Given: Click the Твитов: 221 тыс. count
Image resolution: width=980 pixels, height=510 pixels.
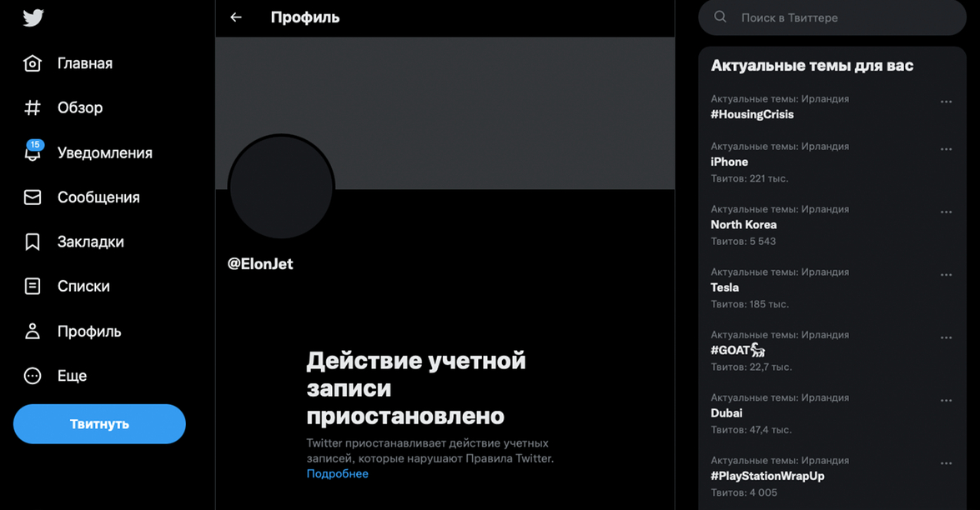Looking at the screenshot, I should coord(749,178).
